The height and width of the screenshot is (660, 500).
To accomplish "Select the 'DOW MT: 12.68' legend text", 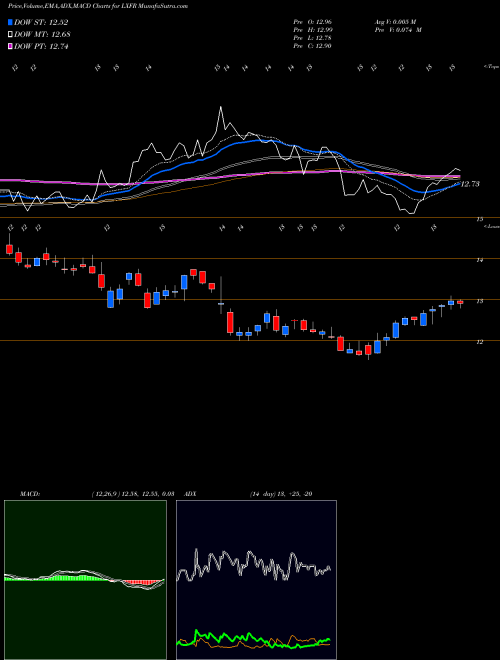I will [x=42, y=34].
